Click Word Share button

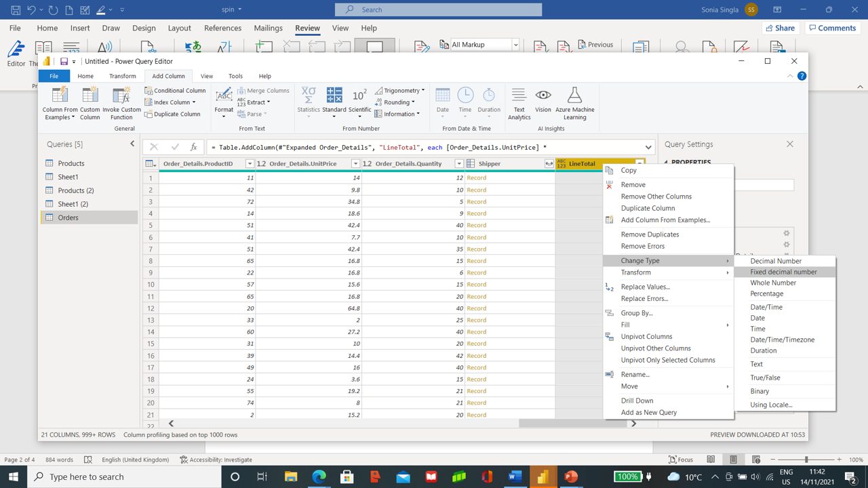pyautogui.click(x=781, y=28)
